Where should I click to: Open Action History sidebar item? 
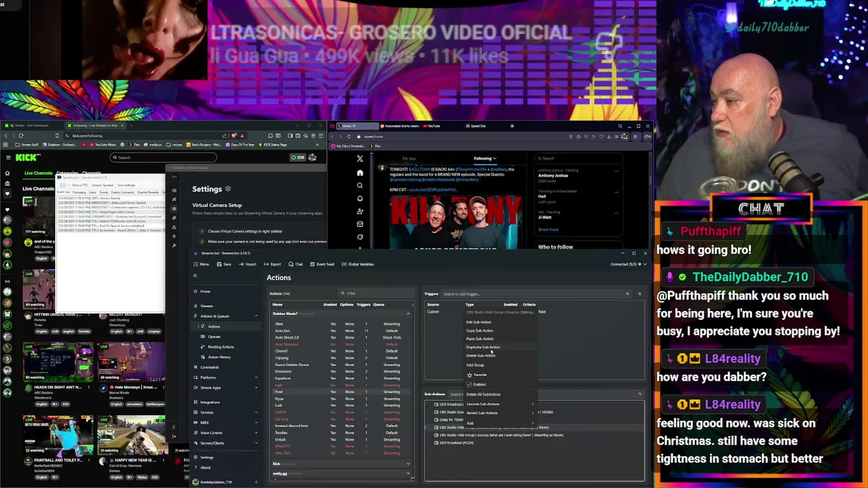click(219, 357)
